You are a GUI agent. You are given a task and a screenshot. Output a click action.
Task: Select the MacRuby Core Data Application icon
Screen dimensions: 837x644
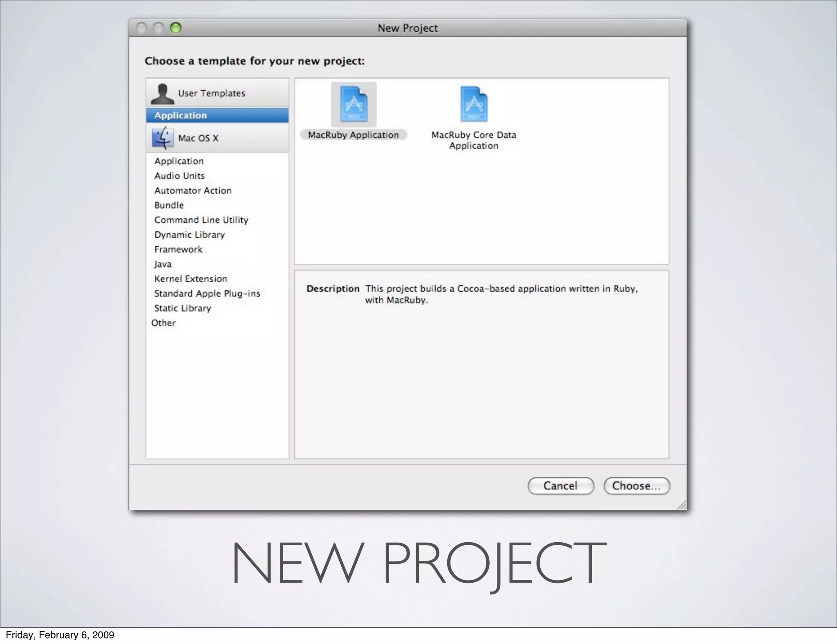(x=474, y=104)
